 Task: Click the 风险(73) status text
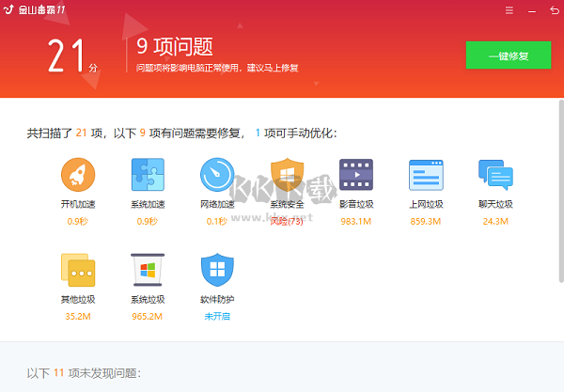pos(287,221)
